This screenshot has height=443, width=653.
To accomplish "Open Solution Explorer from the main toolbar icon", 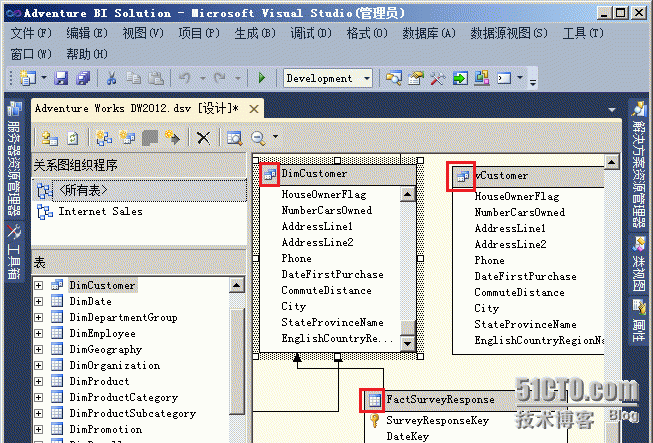I will tap(393, 78).
